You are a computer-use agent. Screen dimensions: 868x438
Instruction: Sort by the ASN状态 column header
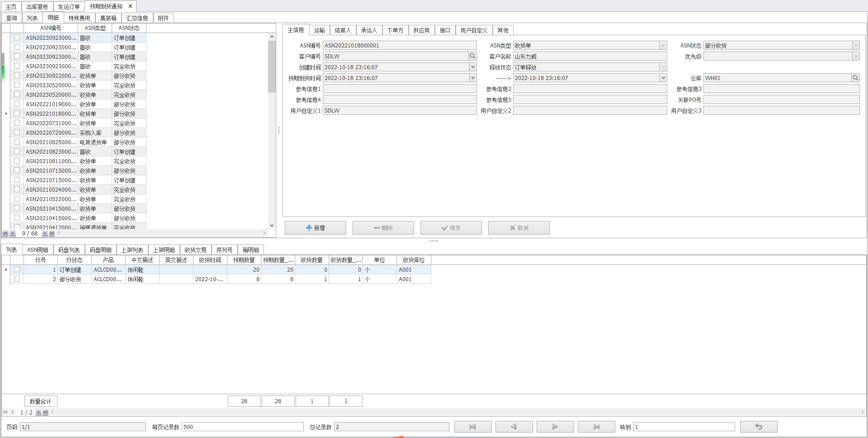click(x=129, y=28)
